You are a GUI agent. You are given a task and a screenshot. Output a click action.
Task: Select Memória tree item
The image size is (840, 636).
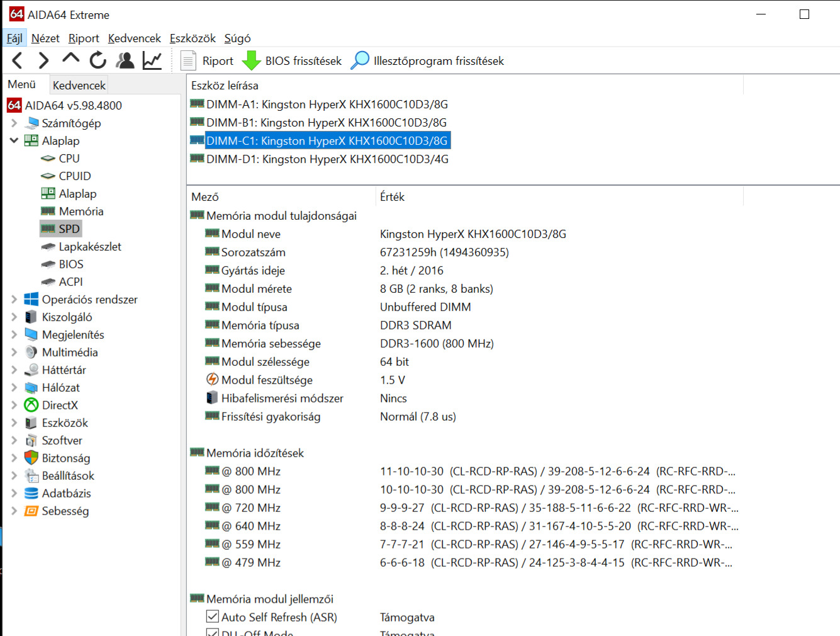72,211
